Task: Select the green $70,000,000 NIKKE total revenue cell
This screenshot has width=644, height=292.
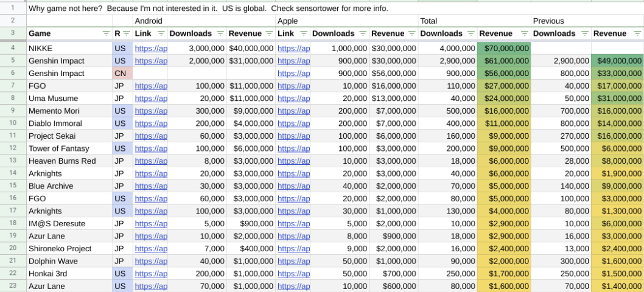Action: click(504, 48)
